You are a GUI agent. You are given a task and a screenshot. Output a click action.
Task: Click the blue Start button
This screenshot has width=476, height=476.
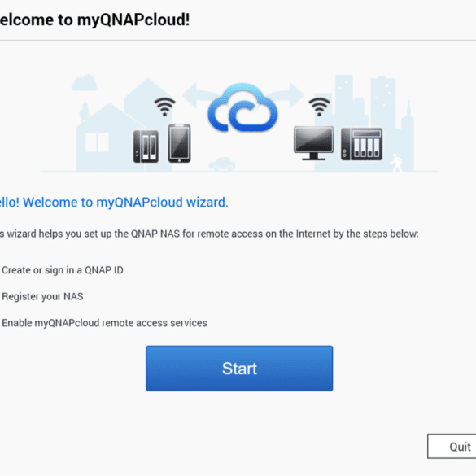click(x=239, y=369)
